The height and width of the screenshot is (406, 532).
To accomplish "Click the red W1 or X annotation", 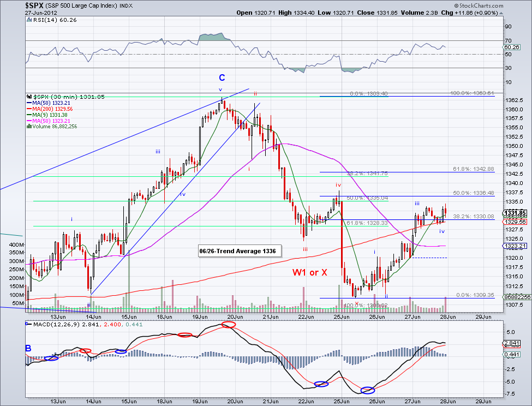I will point(310,272).
